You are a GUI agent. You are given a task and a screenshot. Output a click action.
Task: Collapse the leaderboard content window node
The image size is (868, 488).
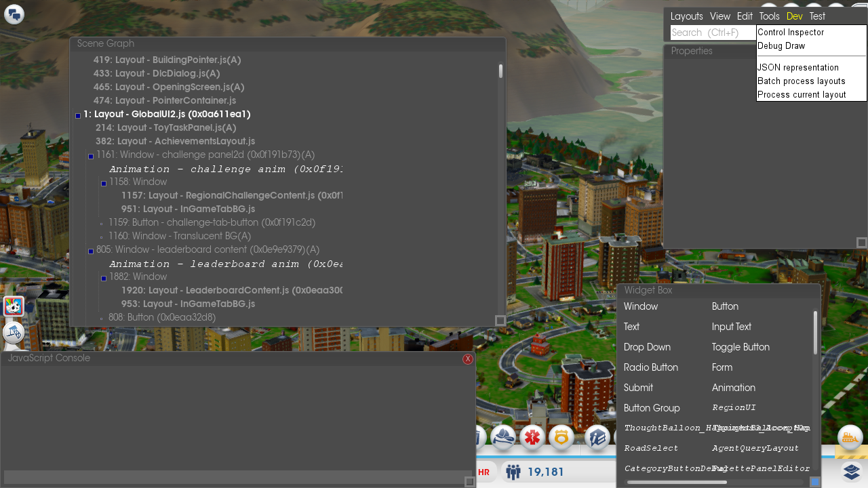click(91, 251)
